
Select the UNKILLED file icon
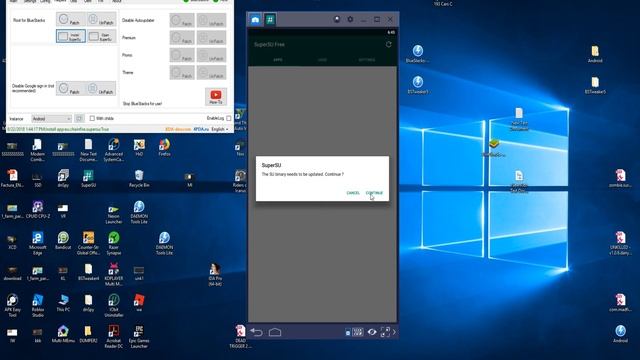[x=620, y=243]
